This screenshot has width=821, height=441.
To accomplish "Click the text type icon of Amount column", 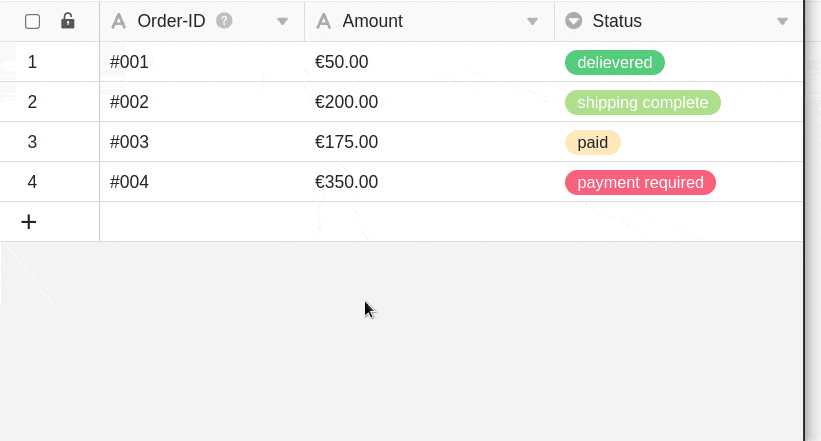I will coord(324,21).
